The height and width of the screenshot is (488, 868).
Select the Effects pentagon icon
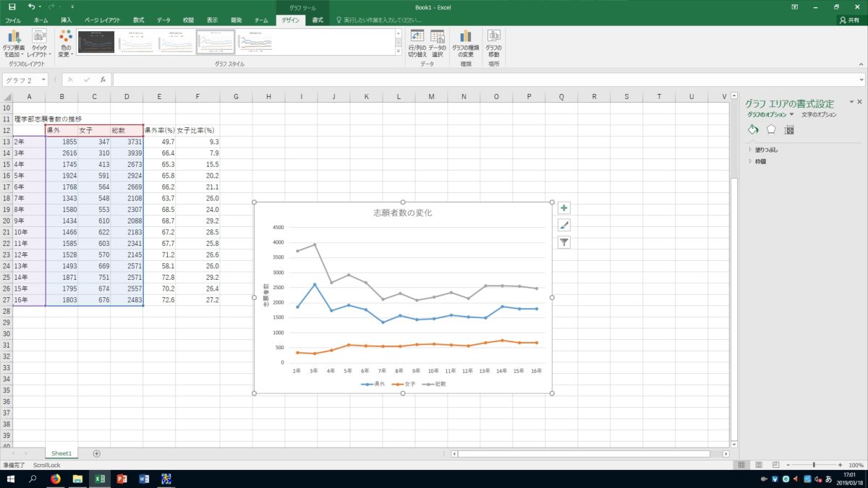pos(771,129)
